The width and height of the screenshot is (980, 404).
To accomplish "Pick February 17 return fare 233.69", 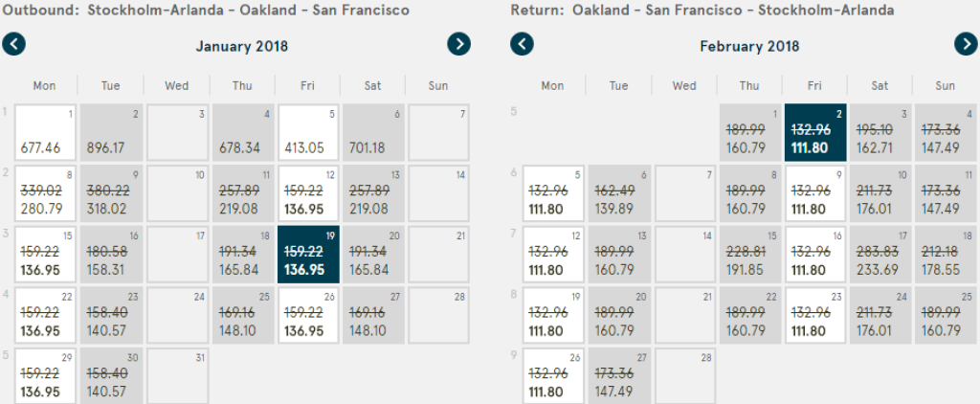I will 880,254.
